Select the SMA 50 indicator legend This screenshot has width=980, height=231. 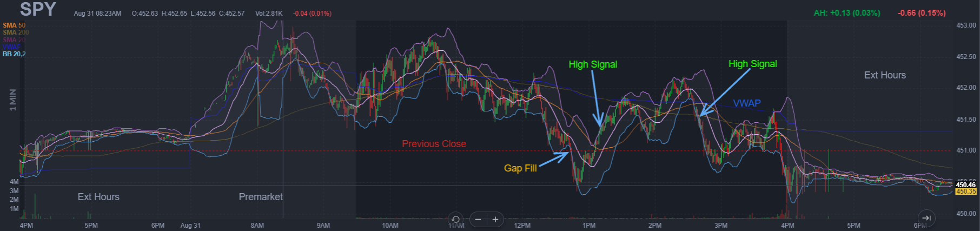click(x=14, y=25)
